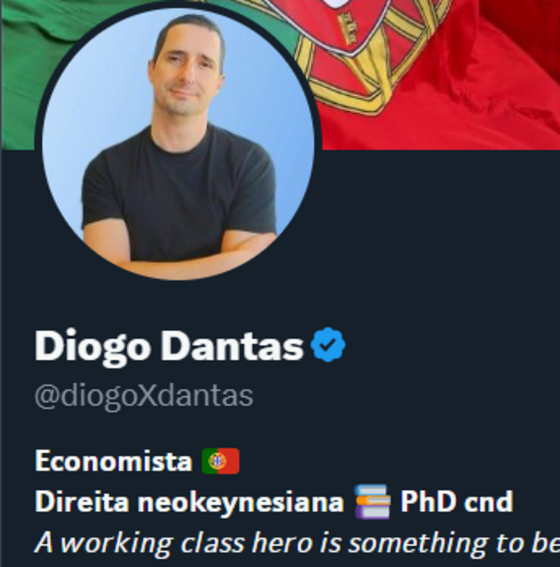This screenshot has height=567, width=560.
Task: Select the display name Diogo Dantas
Action: coord(169,345)
